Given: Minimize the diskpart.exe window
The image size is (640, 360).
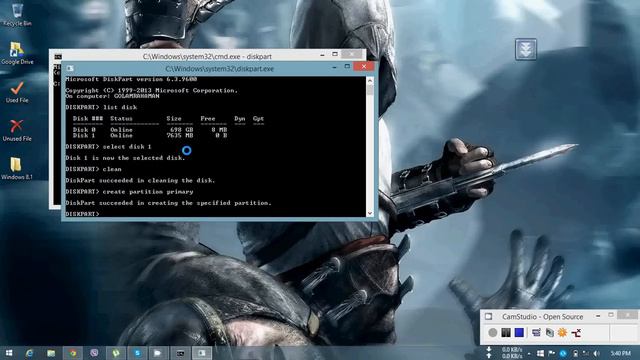Looking at the screenshot, I should (x=334, y=67).
